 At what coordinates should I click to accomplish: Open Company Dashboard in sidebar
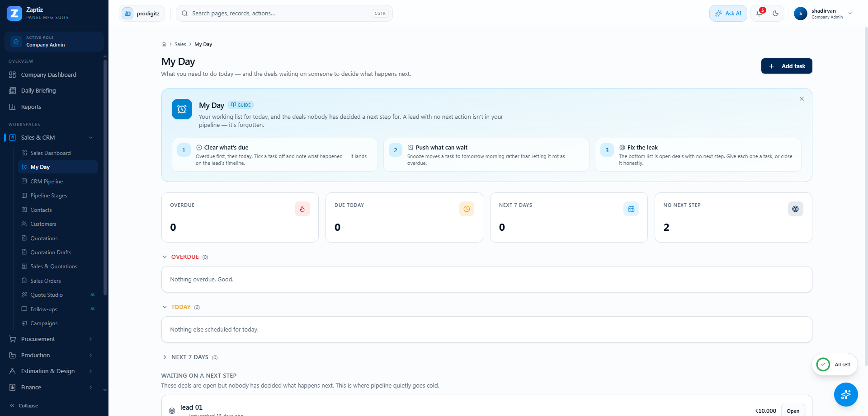coord(54,75)
